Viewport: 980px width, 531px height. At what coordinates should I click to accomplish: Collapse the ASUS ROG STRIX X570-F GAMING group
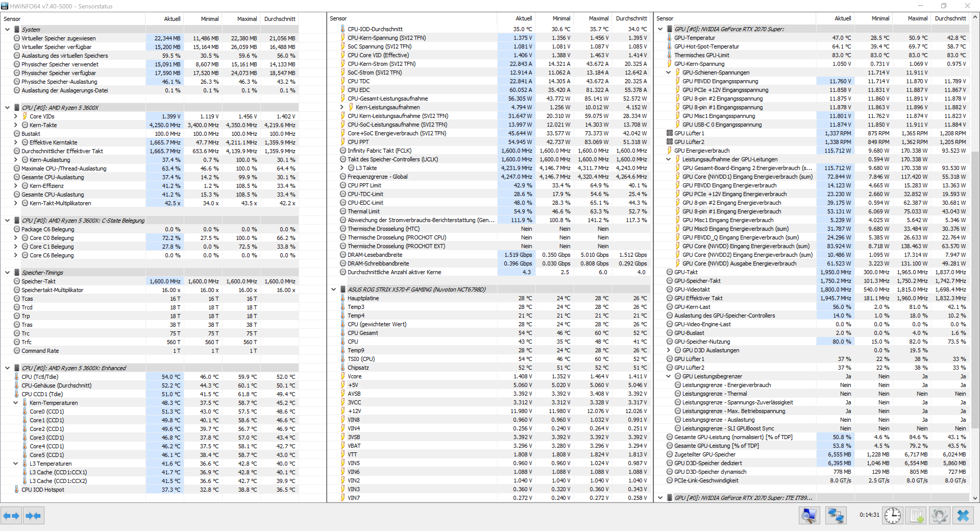coord(334,289)
